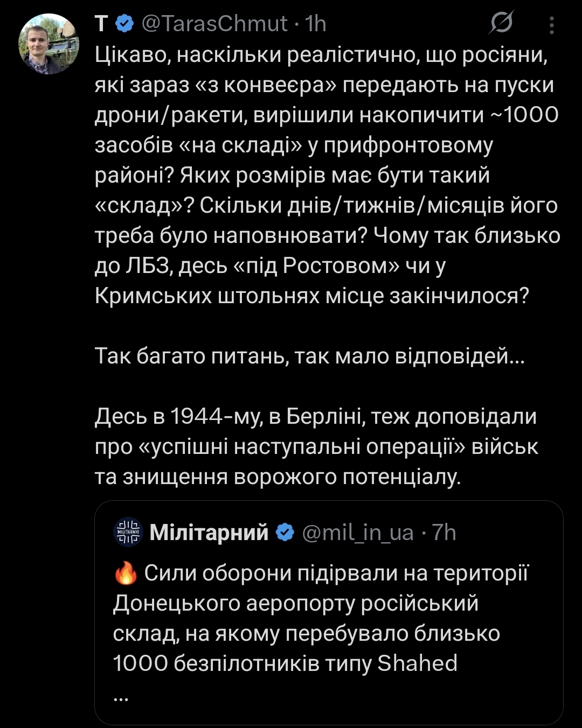The height and width of the screenshot is (728, 582).
Task: Click the Мілітарний verified badge
Action: tap(285, 533)
